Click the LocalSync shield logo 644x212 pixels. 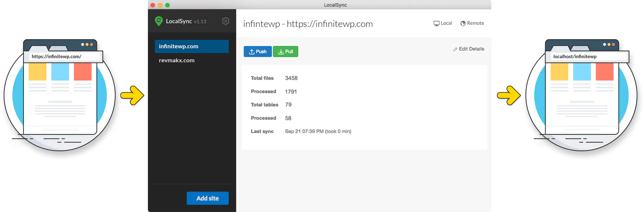tap(159, 21)
